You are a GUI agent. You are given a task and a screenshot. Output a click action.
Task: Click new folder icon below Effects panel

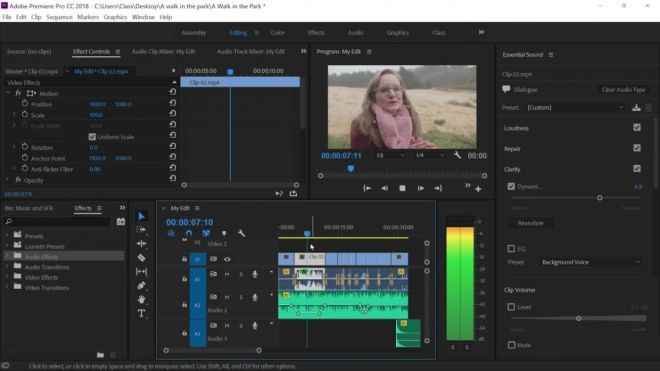coord(100,355)
